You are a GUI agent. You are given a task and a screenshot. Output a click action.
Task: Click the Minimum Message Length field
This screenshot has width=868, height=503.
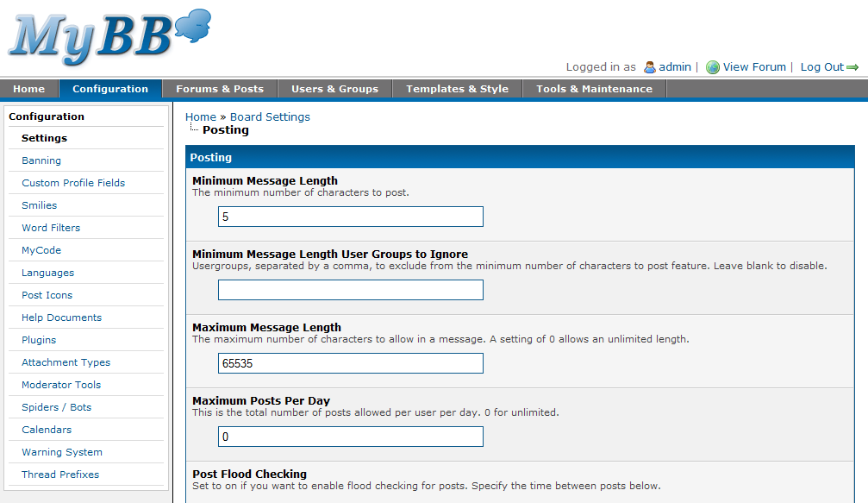(x=350, y=217)
